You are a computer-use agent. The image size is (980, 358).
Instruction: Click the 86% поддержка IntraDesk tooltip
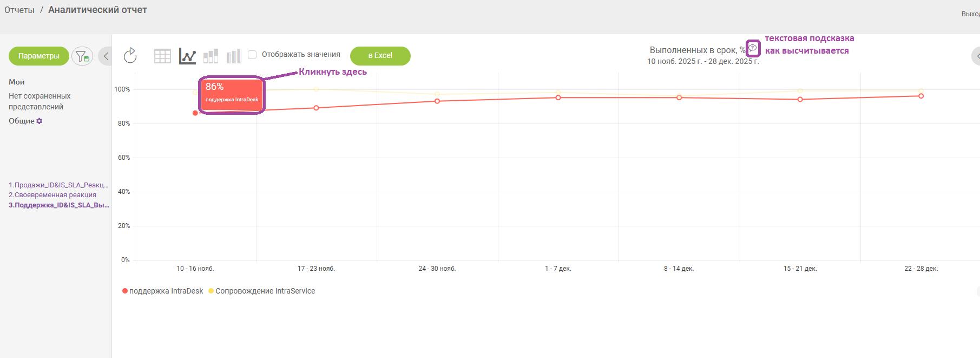click(232, 94)
